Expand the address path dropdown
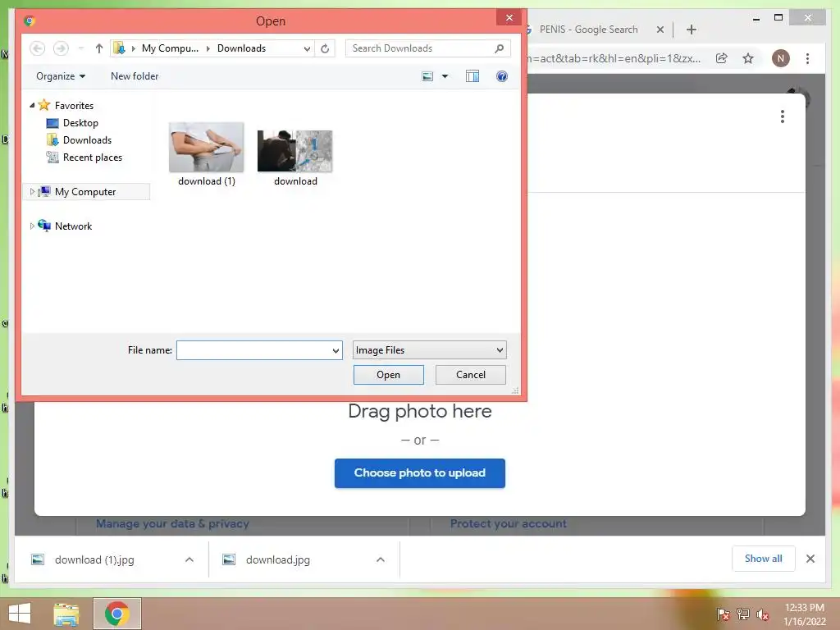 click(307, 48)
